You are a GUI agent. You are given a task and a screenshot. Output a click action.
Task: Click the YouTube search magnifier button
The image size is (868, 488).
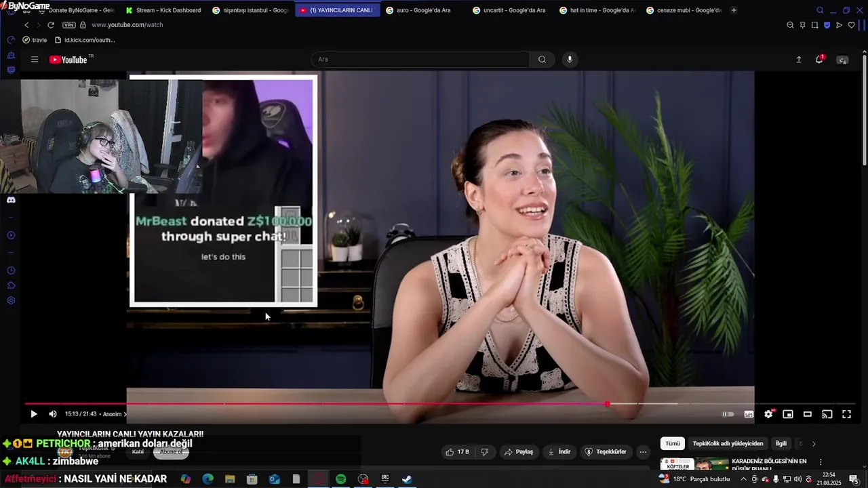pyautogui.click(x=542, y=60)
